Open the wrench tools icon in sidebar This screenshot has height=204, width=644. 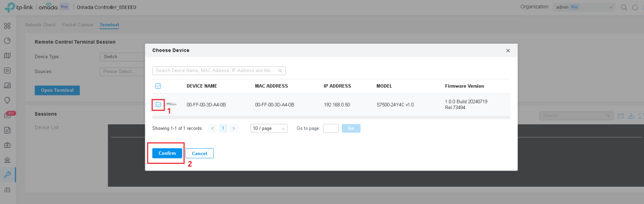[7, 175]
